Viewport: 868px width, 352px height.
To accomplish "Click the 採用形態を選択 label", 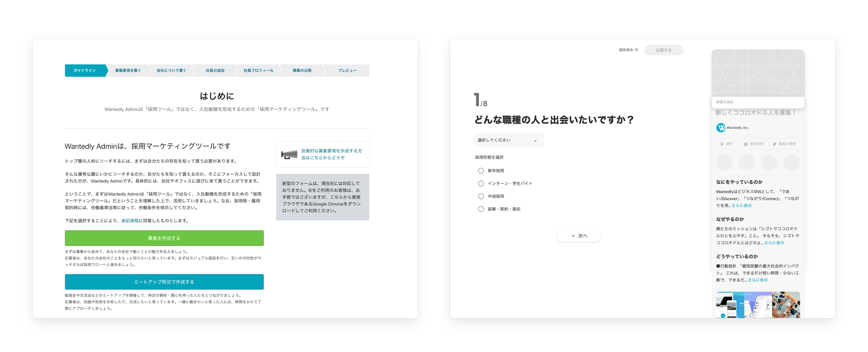I will pos(489,157).
